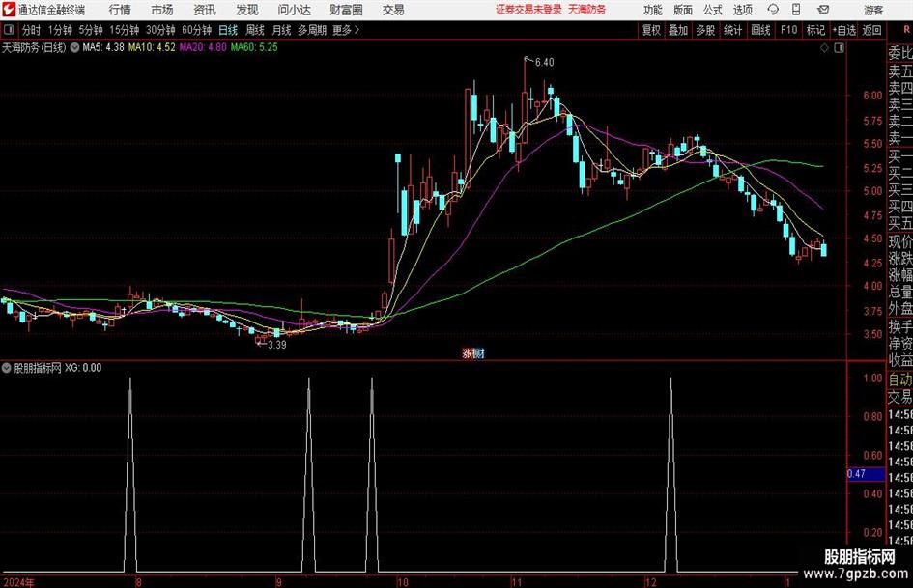Click the 返回 back button
Screen dimensions: 913x588
coord(871,30)
